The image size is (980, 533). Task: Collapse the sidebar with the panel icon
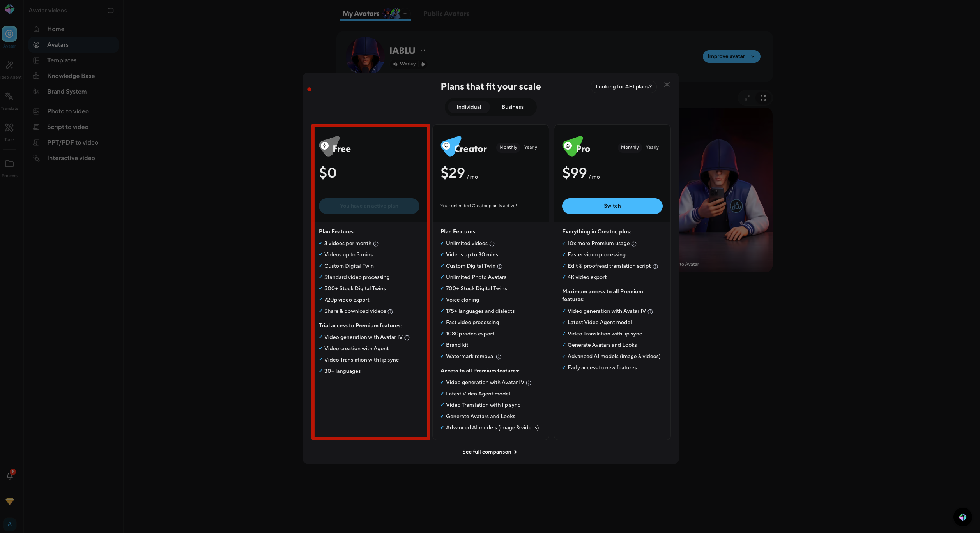[x=110, y=11]
